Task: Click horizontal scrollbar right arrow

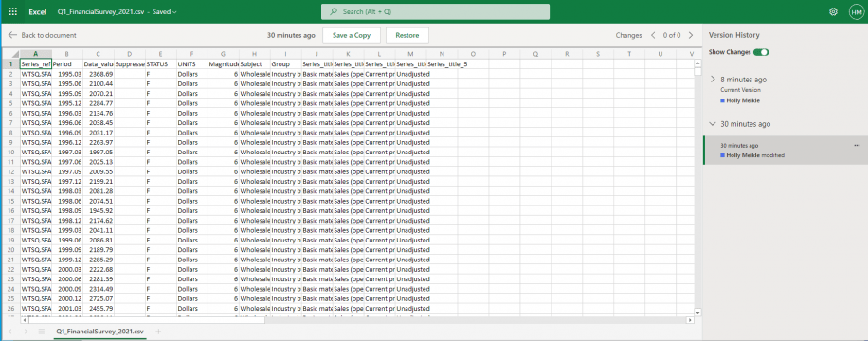Action: [690, 320]
